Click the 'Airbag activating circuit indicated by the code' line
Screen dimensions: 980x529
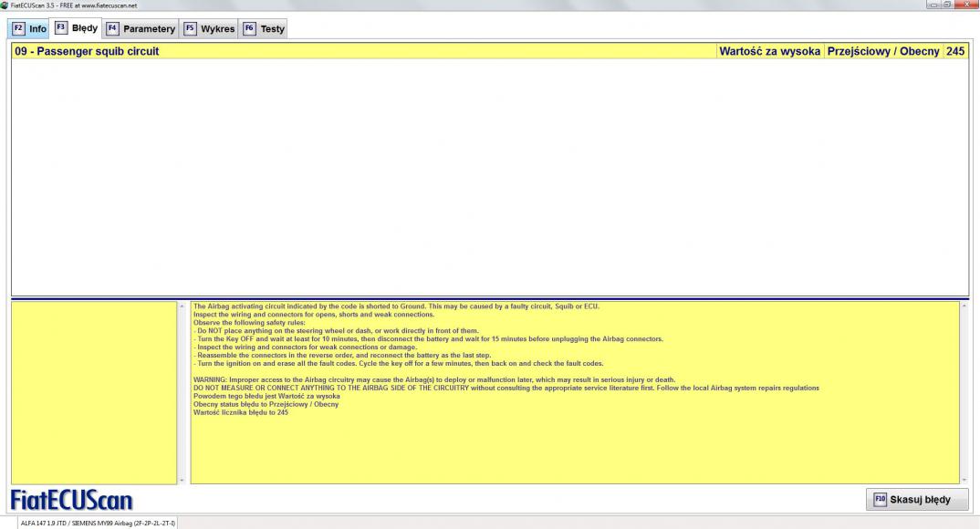(x=396, y=306)
